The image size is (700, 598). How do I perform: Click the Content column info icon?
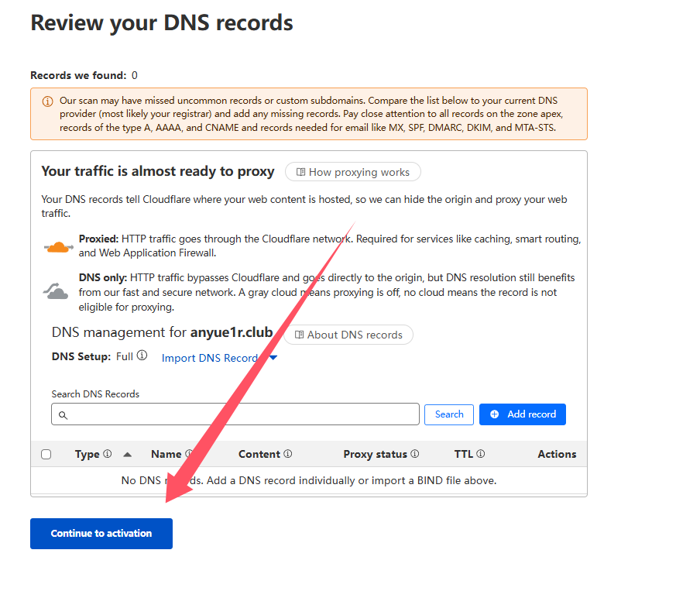pos(288,454)
